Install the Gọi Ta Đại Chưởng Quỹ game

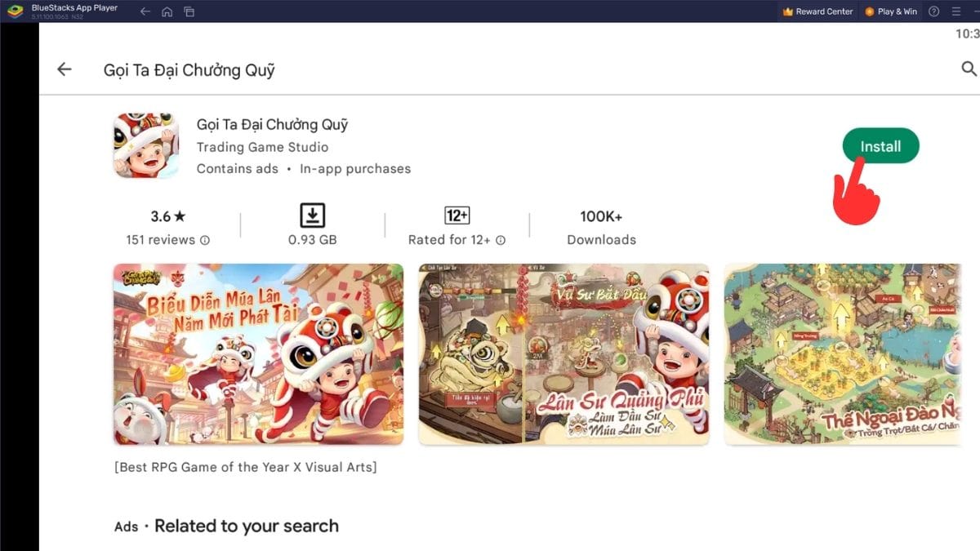881,147
